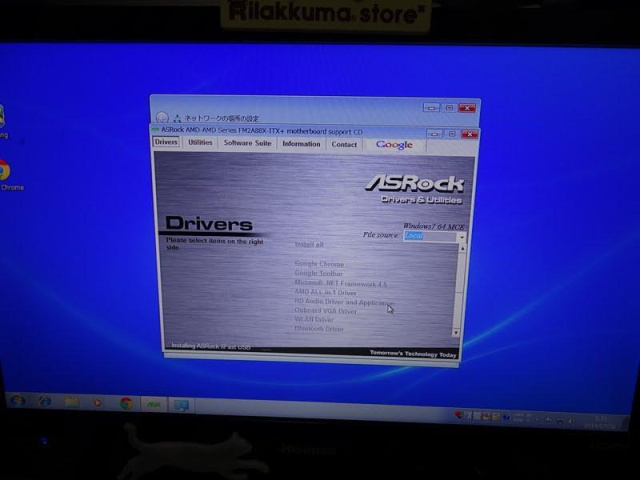Screen dimensions: 640x480
Task: Select HD Audio Driver and Application
Action: click(x=344, y=302)
